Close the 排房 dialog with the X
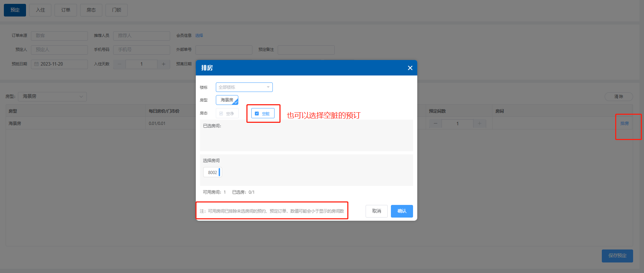 click(410, 68)
